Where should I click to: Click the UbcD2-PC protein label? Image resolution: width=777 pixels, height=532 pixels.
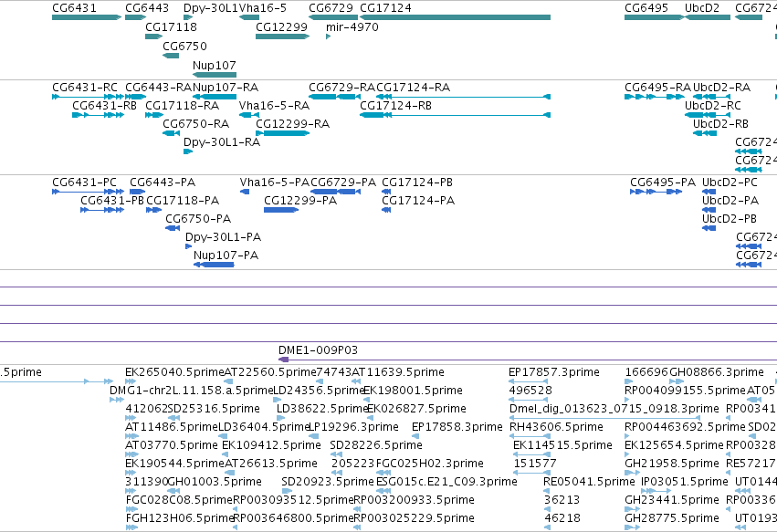coord(730,183)
